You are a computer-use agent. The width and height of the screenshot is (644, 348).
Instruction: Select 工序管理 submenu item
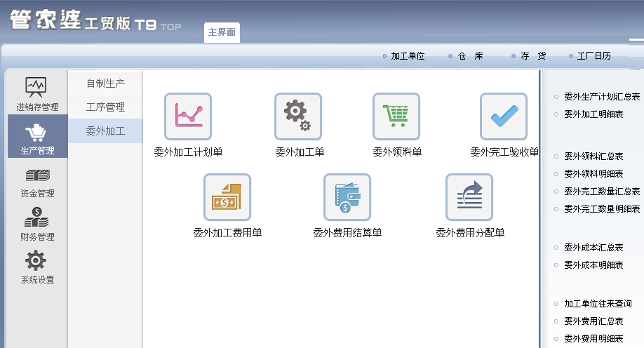105,107
